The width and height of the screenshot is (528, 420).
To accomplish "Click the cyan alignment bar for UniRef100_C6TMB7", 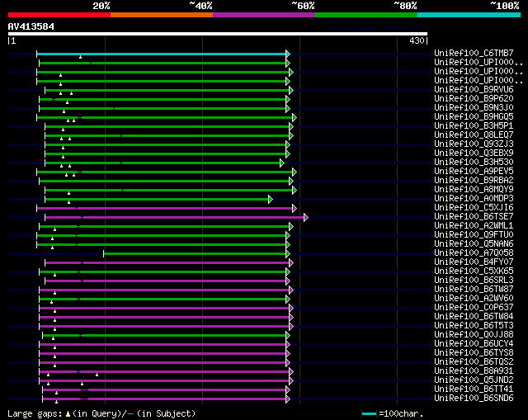I will (162, 54).
